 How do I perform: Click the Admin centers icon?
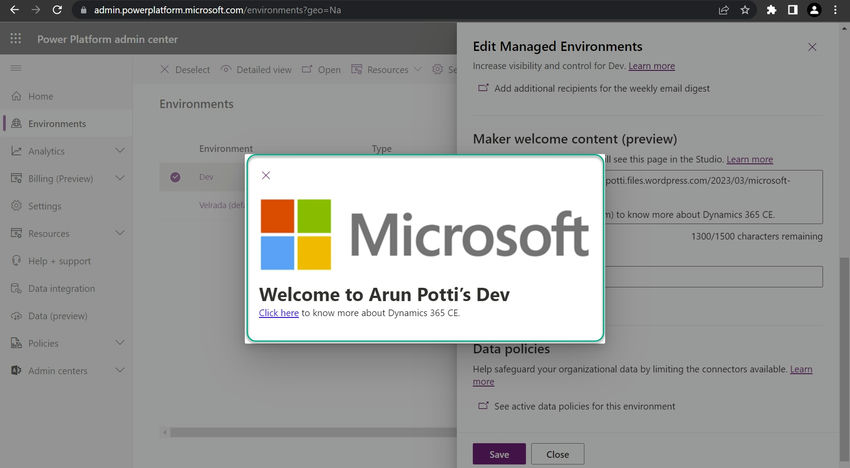point(17,370)
